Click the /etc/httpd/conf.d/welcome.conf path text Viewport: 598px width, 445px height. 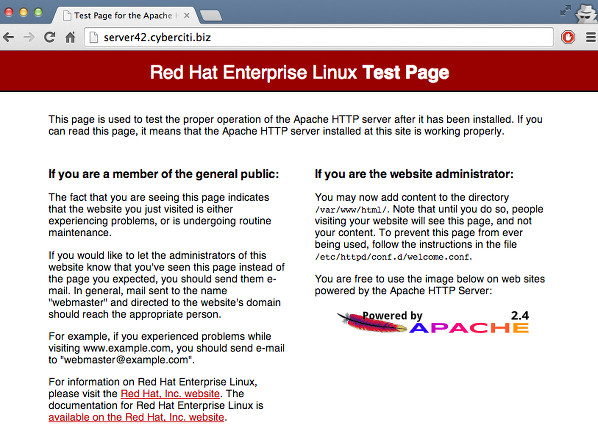pos(393,257)
